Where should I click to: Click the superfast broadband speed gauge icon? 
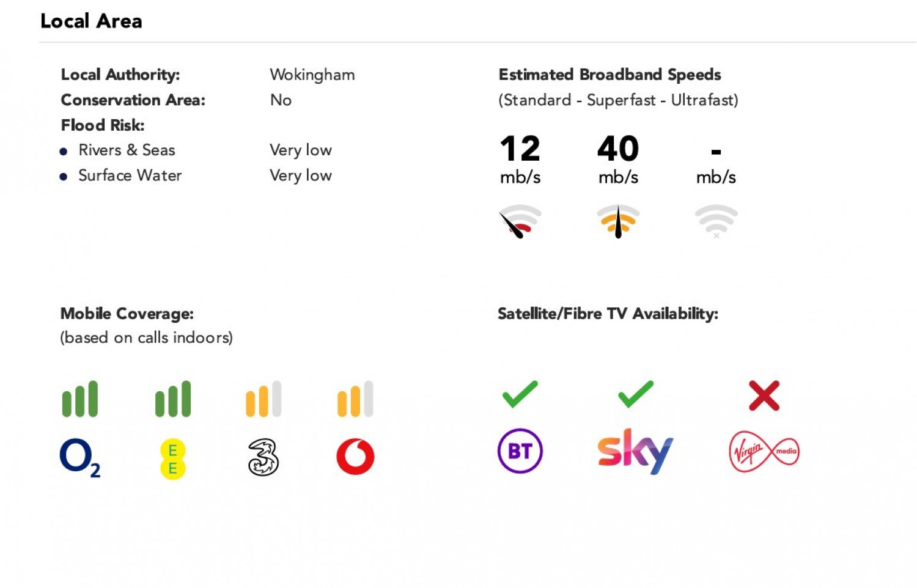(618, 221)
